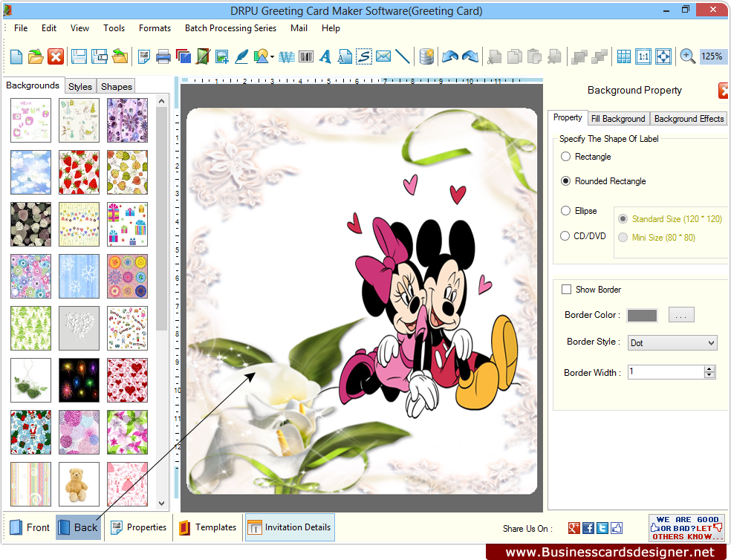This screenshot has height=560, width=731.
Task: Share on Google Plus
Action: pyautogui.click(x=574, y=528)
